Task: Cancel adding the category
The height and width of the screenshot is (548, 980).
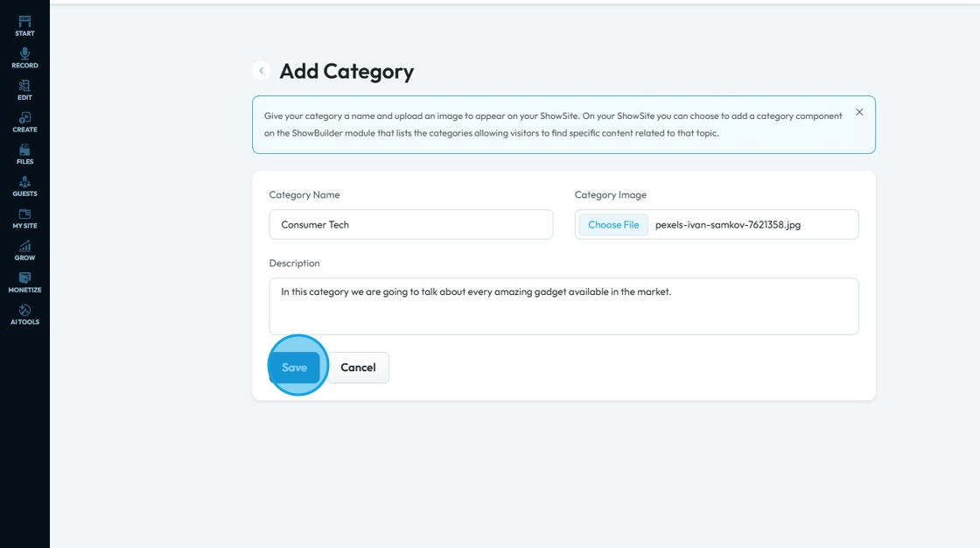Action: coord(358,368)
